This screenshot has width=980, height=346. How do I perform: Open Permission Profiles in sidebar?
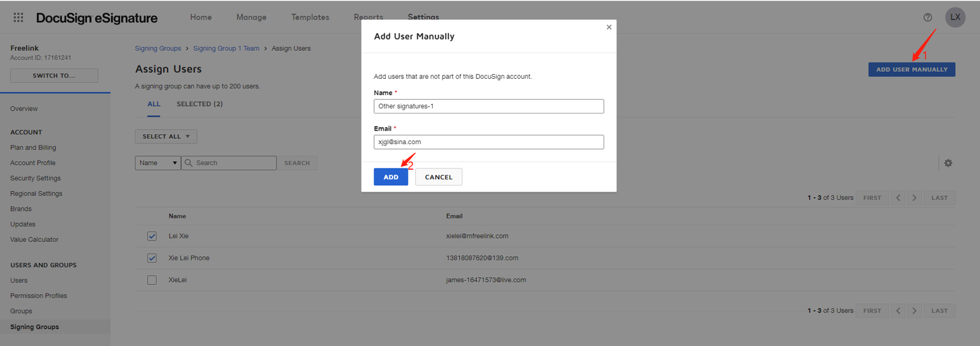pos(38,296)
